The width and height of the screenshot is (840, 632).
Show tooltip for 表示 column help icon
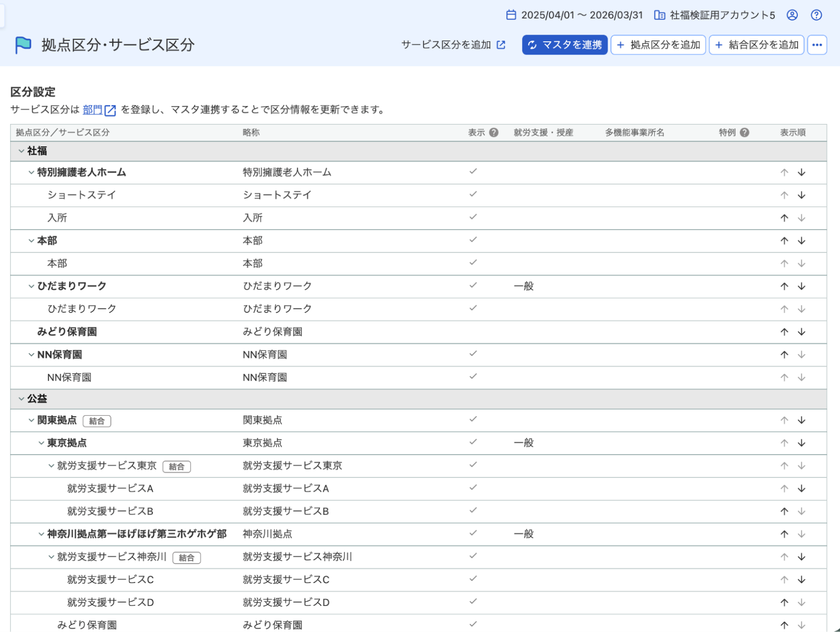[493, 133]
